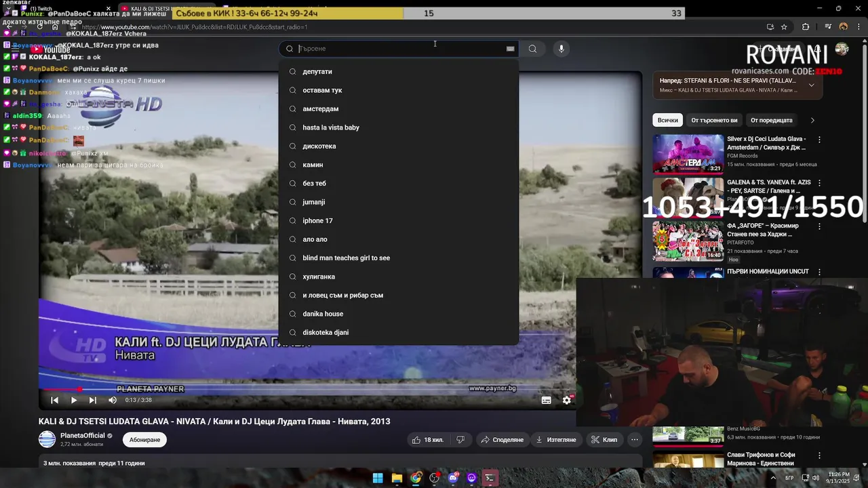Open the PlanetaOfficial channel name link
Screen dimensions: 868x488
[x=83, y=436]
